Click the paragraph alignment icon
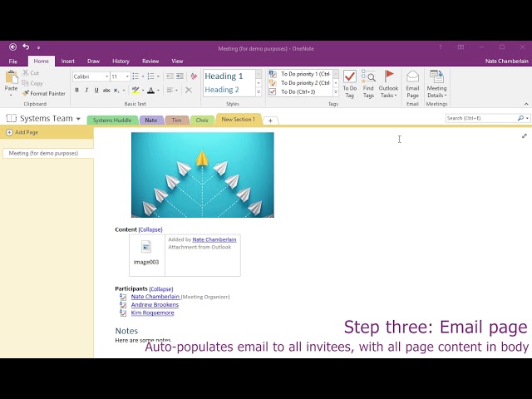The height and width of the screenshot is (399, 532). point(170,90)
